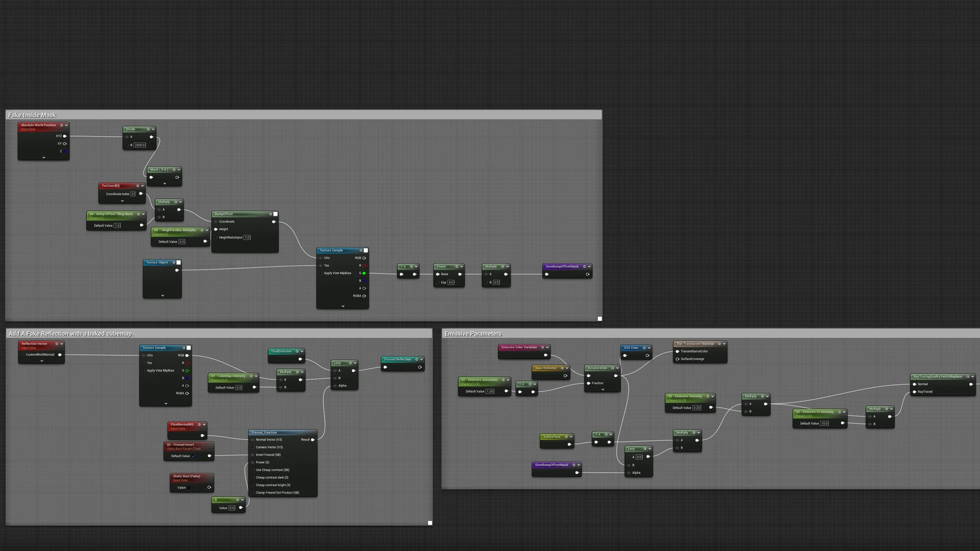Toggle the Value checkbox on Static Bool node
Viewport: 980px width, 551px height.
click(189, 488)
